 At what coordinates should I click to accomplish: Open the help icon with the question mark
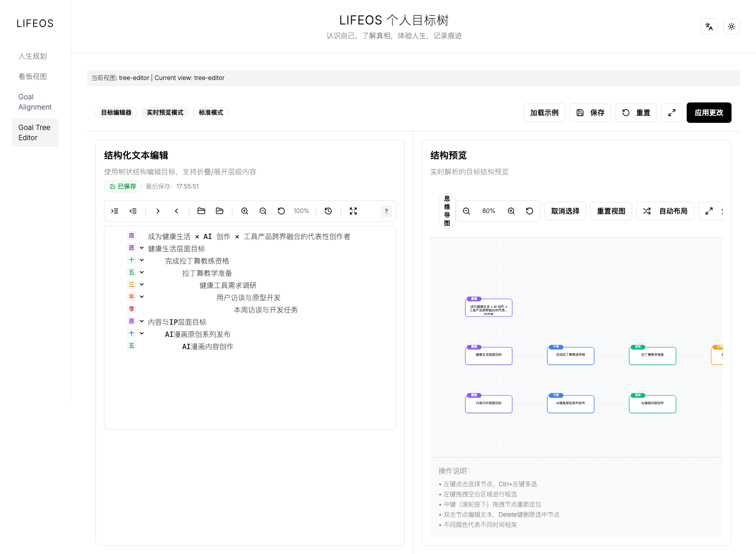point(386,211)
